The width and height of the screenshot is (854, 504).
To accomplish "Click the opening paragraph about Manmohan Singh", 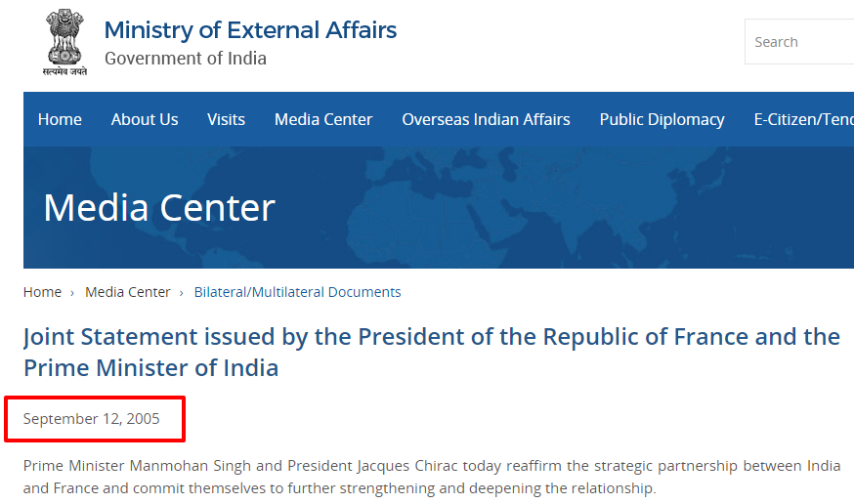I will coord(431,477).
